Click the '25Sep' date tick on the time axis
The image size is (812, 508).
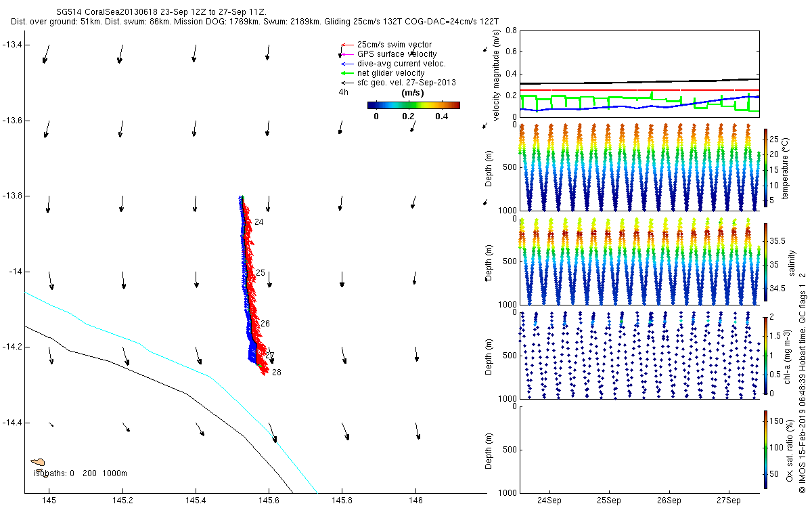pyautogui.click(x=609, y=502)
